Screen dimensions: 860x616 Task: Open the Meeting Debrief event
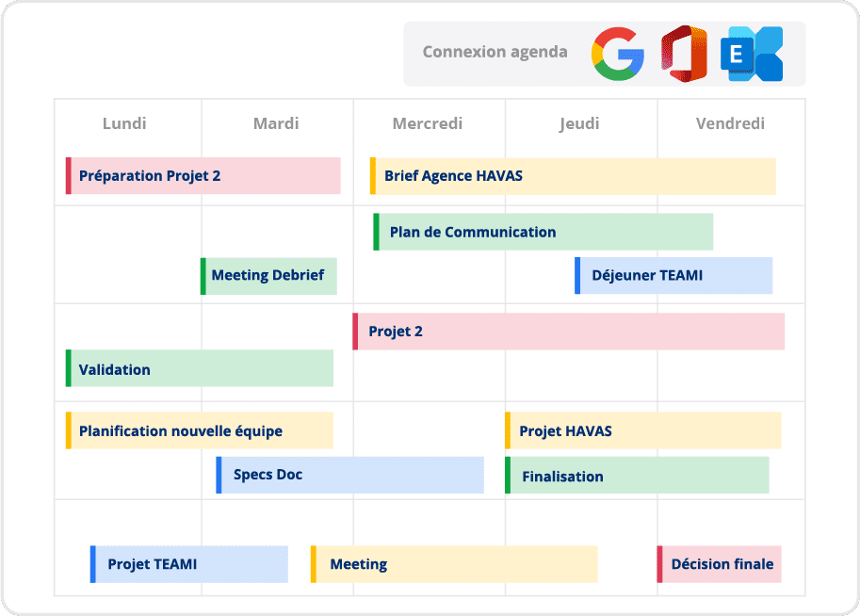coord(268,276)
